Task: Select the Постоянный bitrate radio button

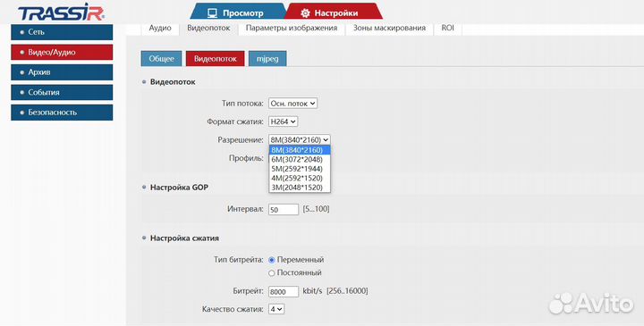Action: click(272, 273)
